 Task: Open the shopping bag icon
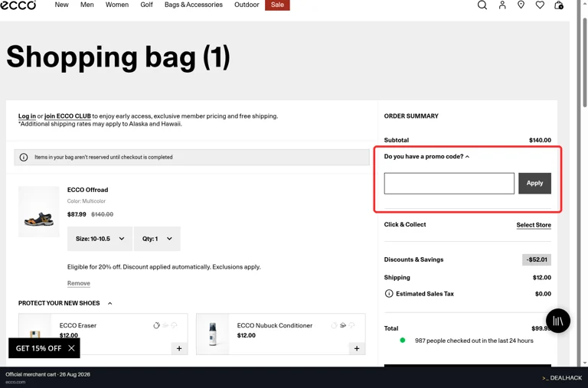pyautogui.click(x=559, y=5)
